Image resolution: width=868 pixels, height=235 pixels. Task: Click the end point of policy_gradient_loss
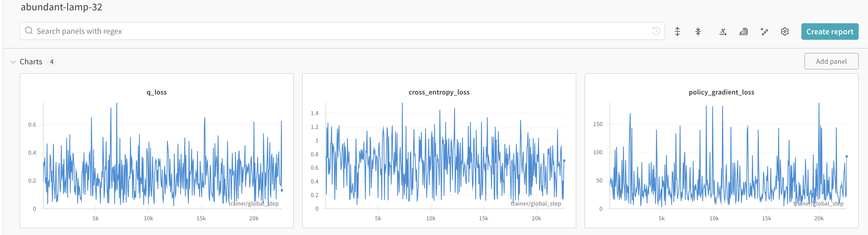(846, 156)
